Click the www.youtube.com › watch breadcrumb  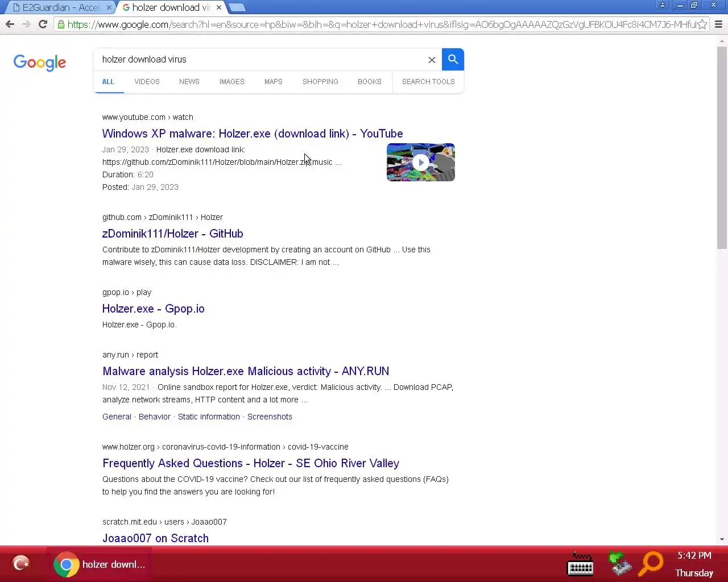click(x=148, y=117)
